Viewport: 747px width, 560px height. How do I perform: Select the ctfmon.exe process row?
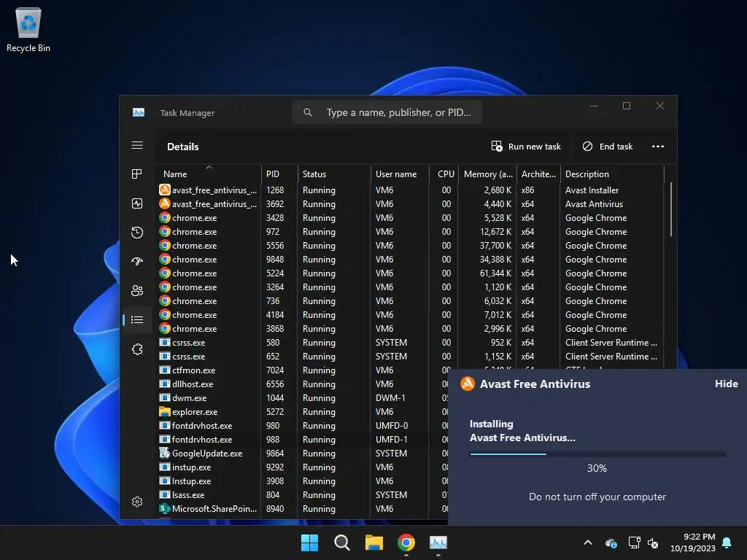pyautogui.click(x=303, y=370)
